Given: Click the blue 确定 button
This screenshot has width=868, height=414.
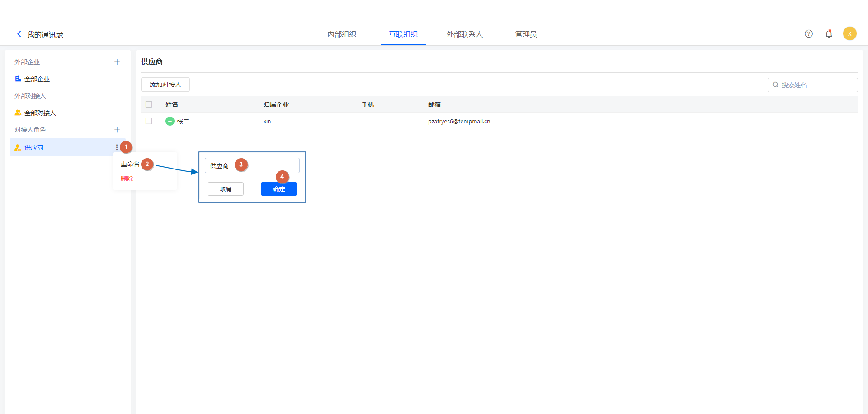Looking at the screenshot, I should coord(278,189).
